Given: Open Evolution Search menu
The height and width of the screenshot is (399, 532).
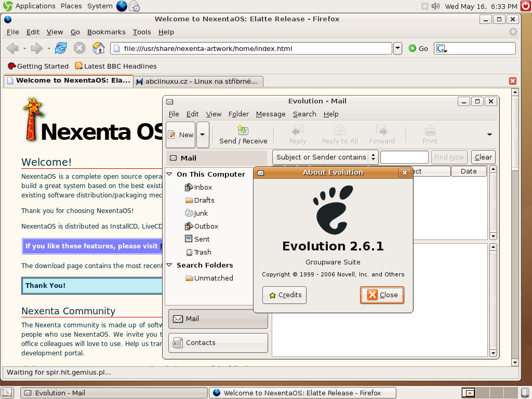Looking at the screenshot, I should pyautogui.click(x=304, y=114).
